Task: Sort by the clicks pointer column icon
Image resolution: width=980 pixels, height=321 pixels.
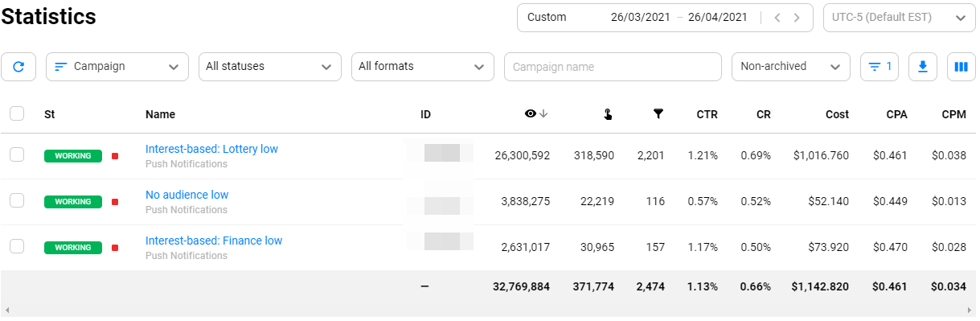Action: point(608,114)
